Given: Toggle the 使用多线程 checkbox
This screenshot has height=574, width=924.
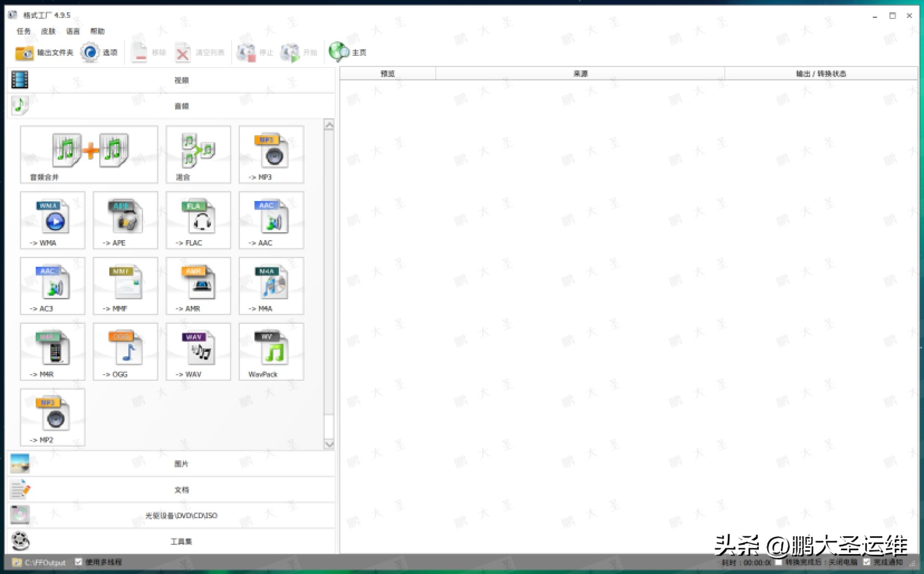Looking at the screenshot, I should [x=79, y=562].
